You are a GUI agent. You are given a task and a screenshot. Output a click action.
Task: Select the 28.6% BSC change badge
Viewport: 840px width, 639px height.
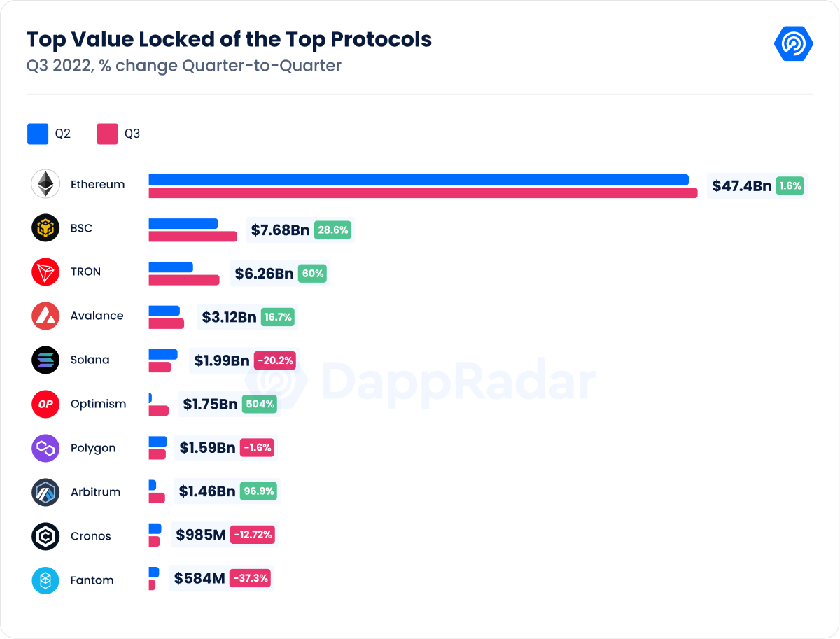point(332,230)
